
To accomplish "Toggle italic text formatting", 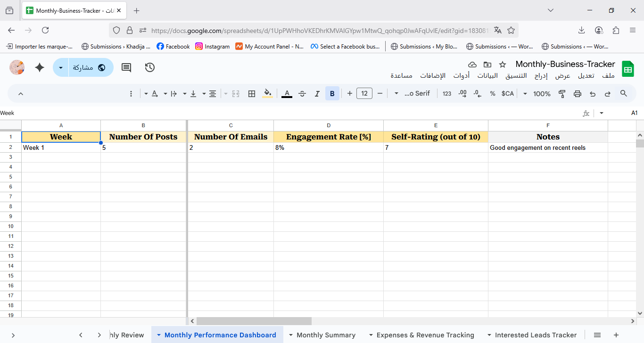I will click(317, 94).
